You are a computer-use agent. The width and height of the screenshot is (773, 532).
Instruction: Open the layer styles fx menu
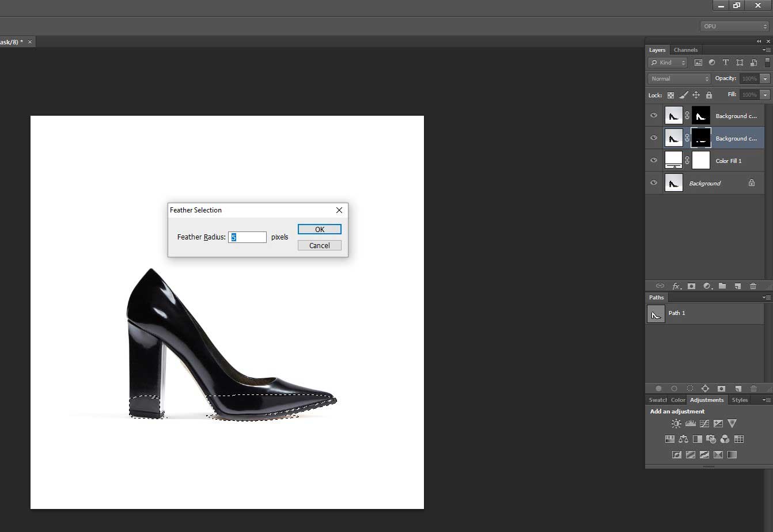[676, 286]
